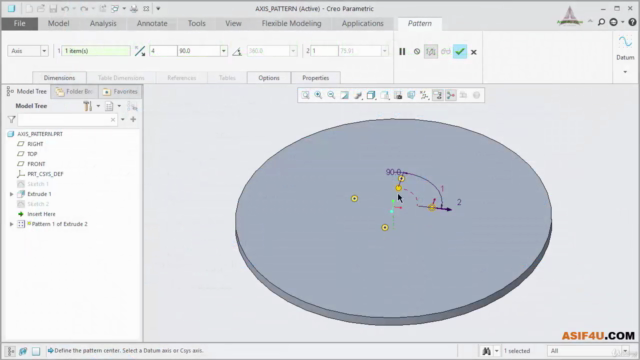This screenshot has height=360, width=640.
Task: Switch to the Annotate ribbon tab
Action: click(x=152, y=23)
